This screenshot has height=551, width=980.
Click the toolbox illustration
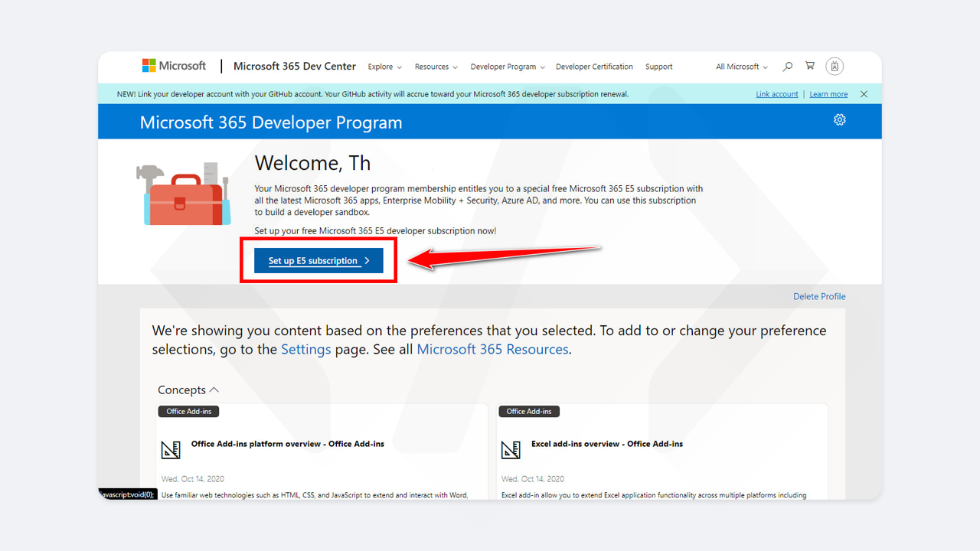(x=183, y=193)
